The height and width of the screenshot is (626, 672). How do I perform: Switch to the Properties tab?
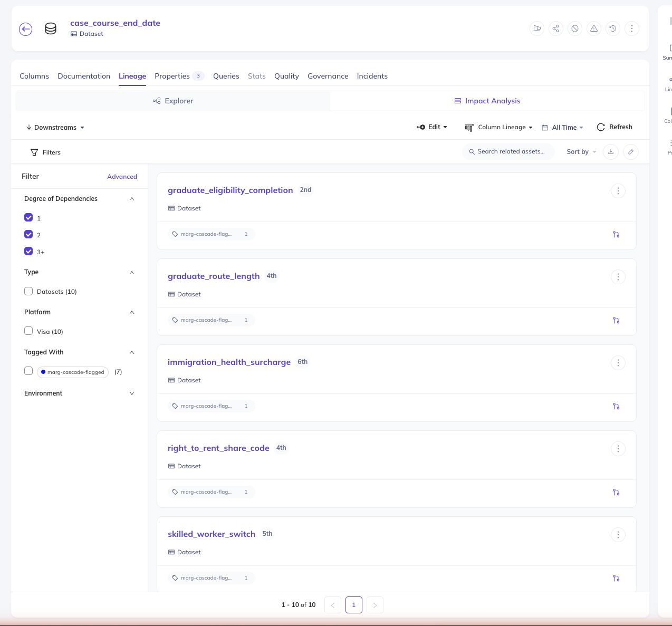[x=179, y=76]
